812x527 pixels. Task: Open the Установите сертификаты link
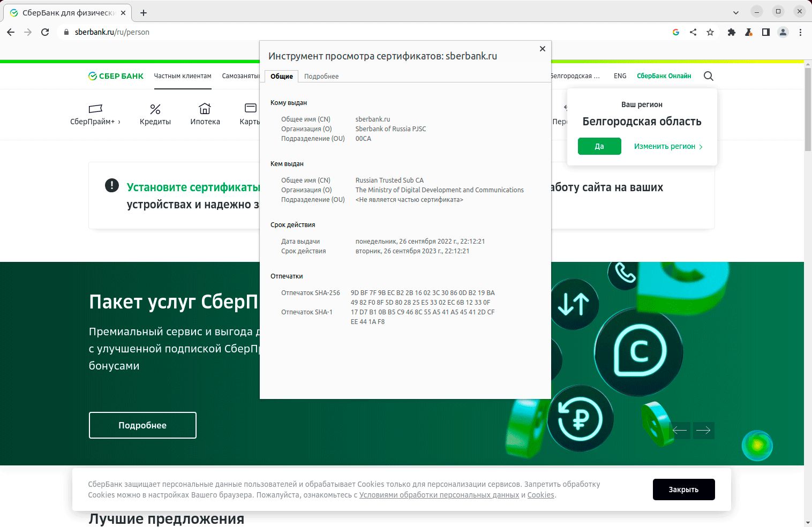(x=193, y=187)
